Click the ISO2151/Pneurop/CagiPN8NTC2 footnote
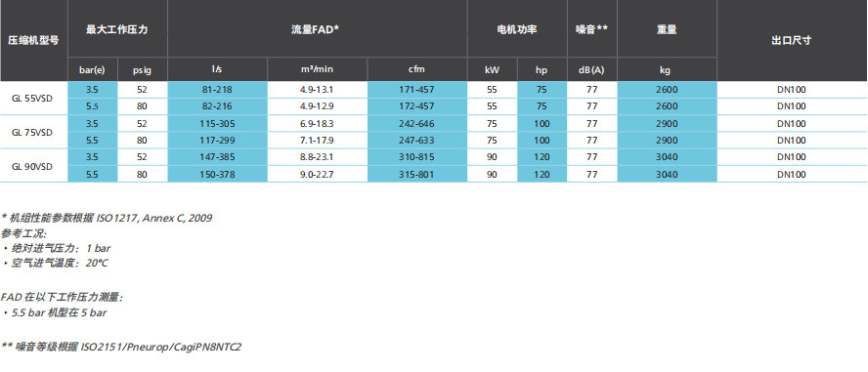The height and width of the screenshot is (372, 868). (x=121, y=348)
